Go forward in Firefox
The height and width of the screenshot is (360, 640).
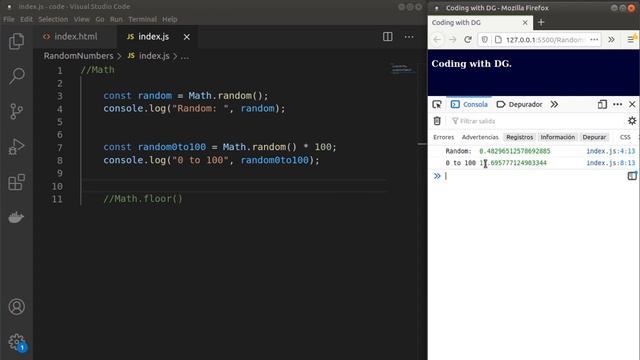pos(453,40)
